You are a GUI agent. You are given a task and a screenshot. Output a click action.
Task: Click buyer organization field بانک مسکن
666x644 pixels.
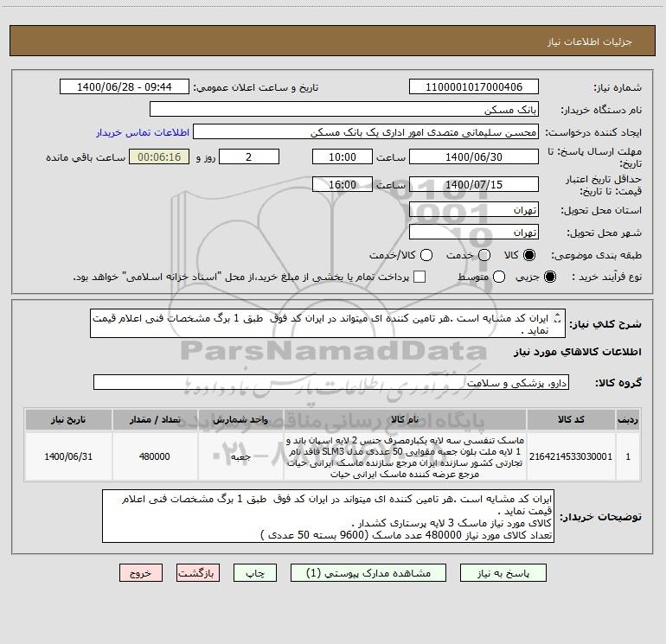pyautogui.click(x=344, y=110)
